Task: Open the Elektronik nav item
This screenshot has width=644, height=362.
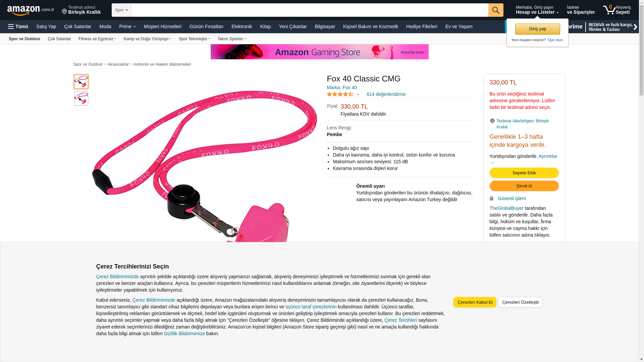Action: coord(241,26)
